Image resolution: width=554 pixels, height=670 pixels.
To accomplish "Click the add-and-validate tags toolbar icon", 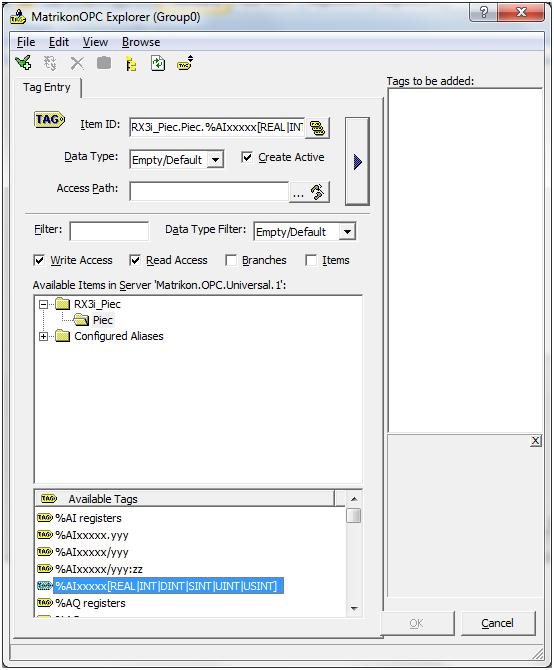I will (x=23, y=63).
